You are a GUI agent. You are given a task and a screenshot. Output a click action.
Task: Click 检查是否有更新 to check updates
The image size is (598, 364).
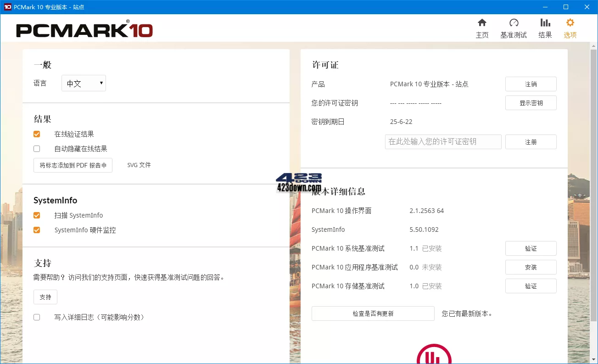[x=373, y=314]
